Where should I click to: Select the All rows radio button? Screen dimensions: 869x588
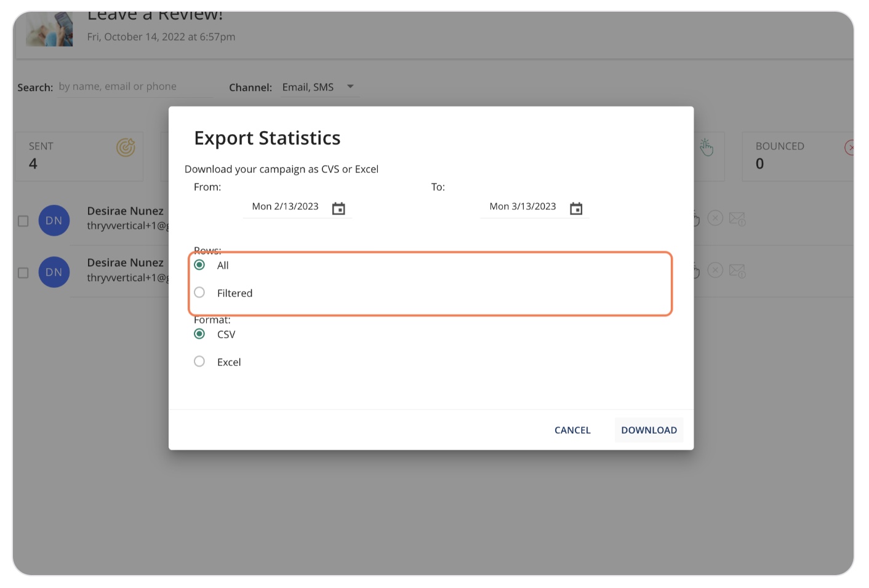199,265
